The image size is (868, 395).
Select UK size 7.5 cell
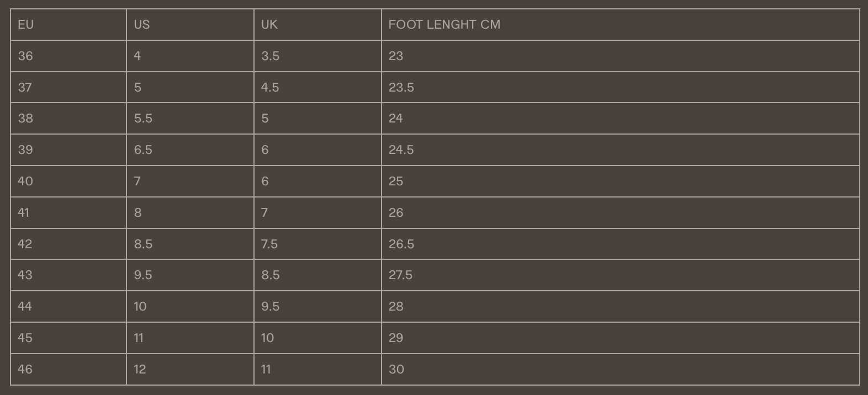pyautogui.click(x=269, y=244)
